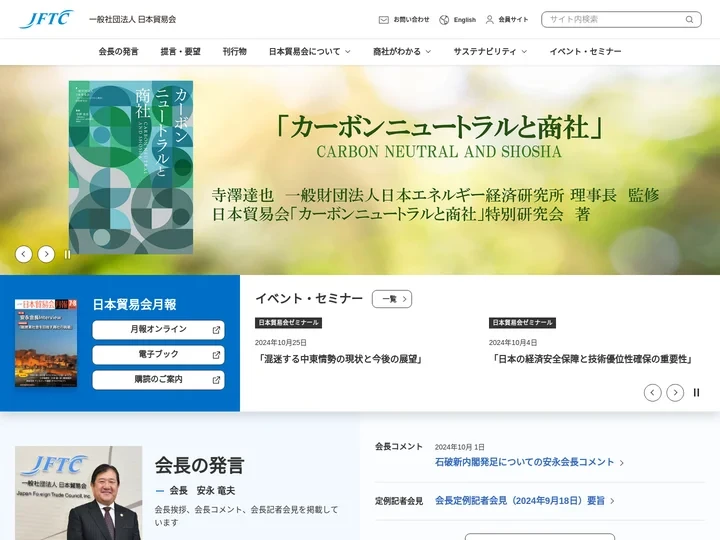Screen dimensions: 720x540
Task: Click external link icon on 電子ブック
Action: (216, 354)
